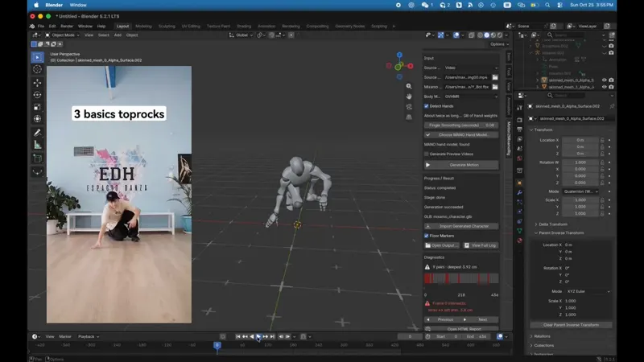Open the viewport Add menu

[118, 35]
